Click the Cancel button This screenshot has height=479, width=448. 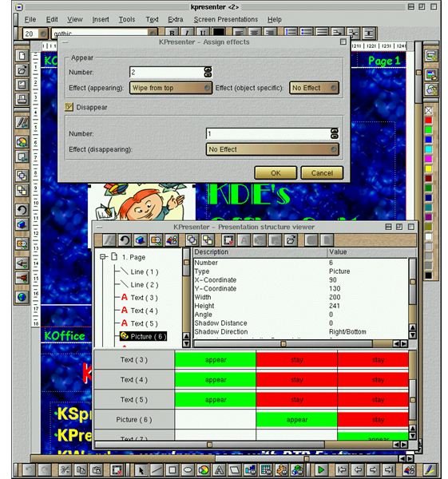(x=322, y=173)
